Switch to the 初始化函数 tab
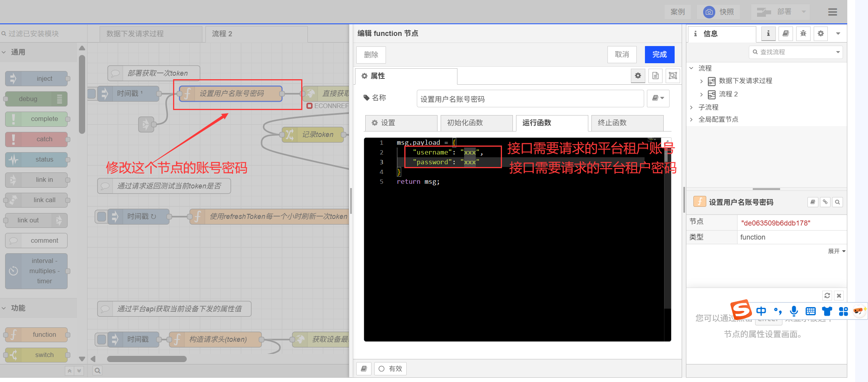 click(476, 123)
